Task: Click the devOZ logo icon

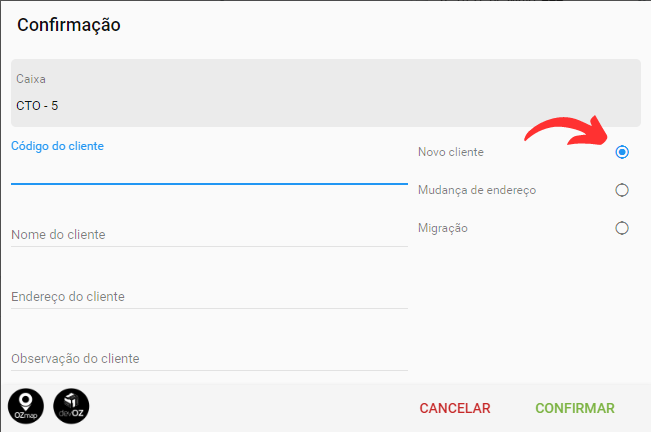Action: click(71, 406)
